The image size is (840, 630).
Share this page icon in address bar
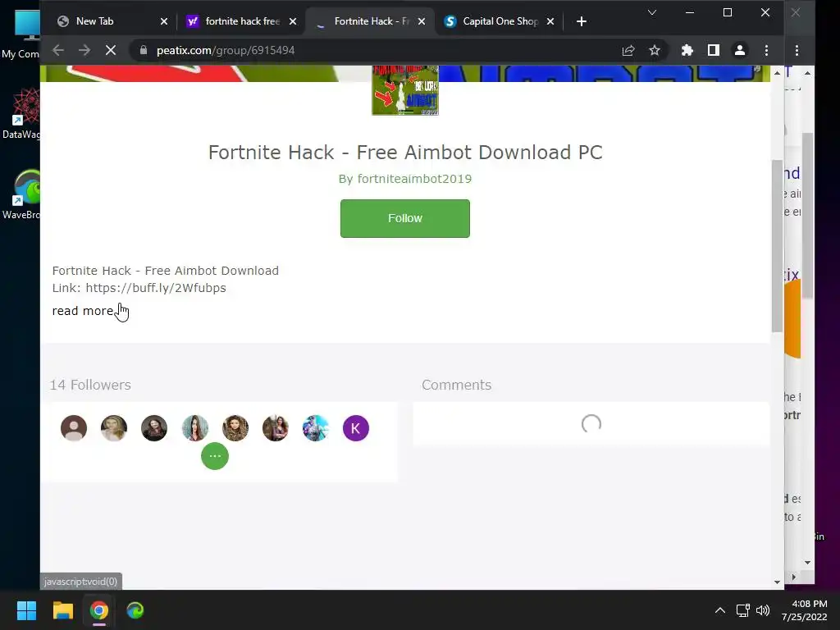(628, 50)
